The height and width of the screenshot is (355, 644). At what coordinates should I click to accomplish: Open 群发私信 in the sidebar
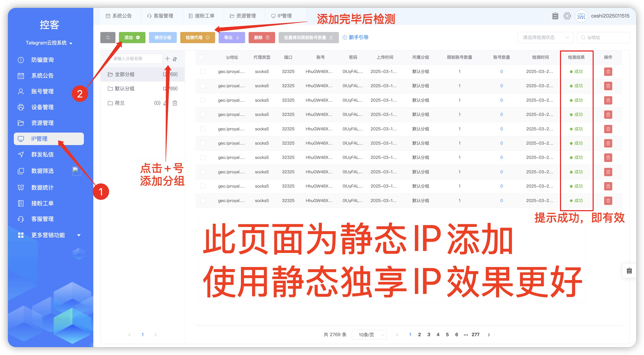(42, 155)
